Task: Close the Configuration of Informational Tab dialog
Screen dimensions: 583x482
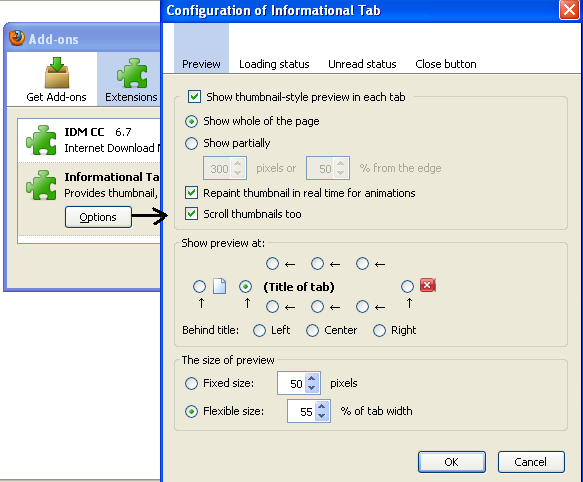Action: coord(569,10)
